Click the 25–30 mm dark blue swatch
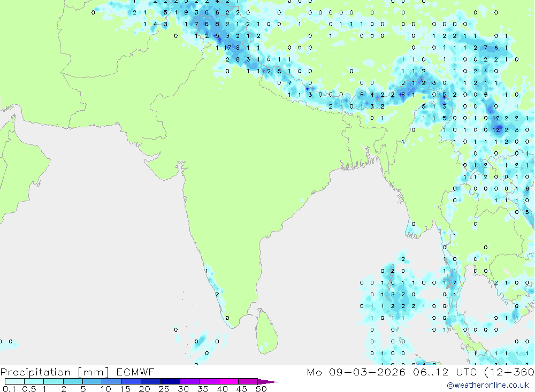Image resolution: width=535 pixels, height=392 pixels. click(170, 381)
